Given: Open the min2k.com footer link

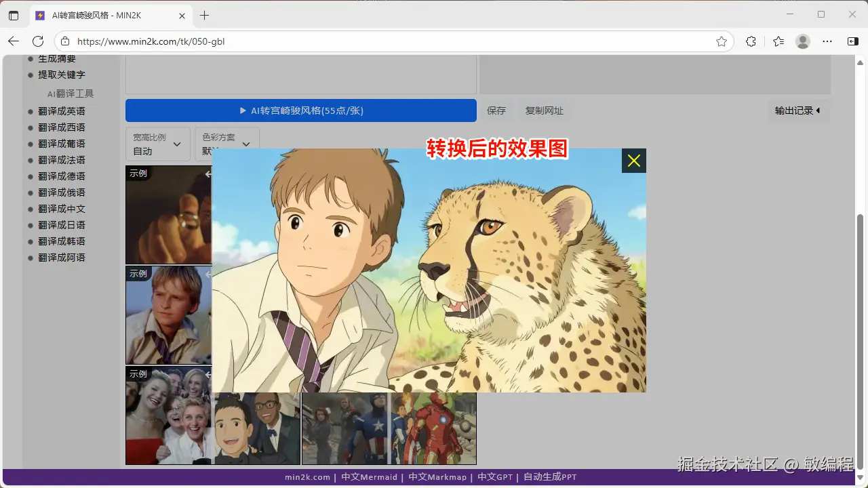Looking at the screenshot, I should 307,477.
